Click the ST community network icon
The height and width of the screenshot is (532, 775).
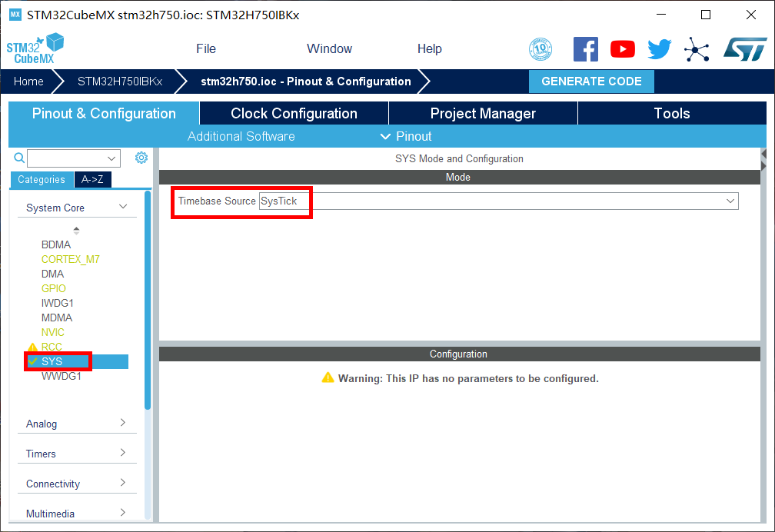click(697, 49)
